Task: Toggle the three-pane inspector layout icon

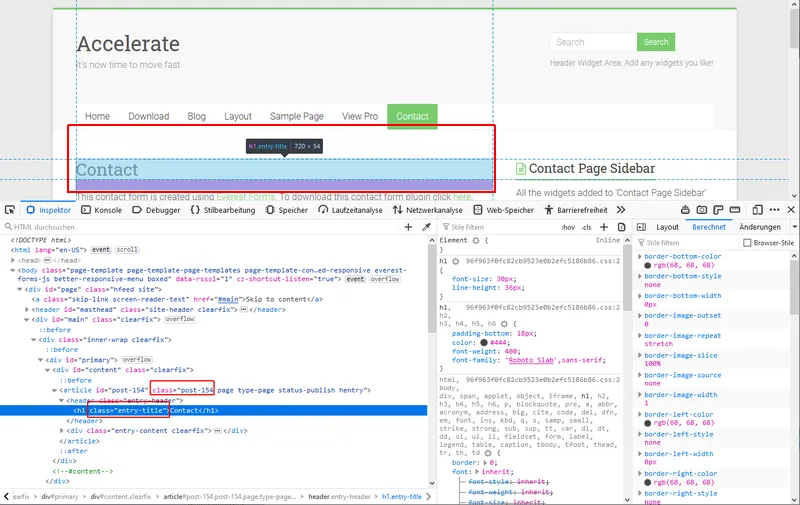Action: pos(641,227)
